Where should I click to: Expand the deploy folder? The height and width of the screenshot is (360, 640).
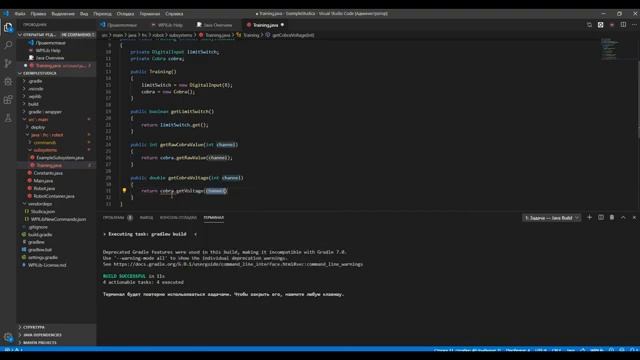point(38,127)
